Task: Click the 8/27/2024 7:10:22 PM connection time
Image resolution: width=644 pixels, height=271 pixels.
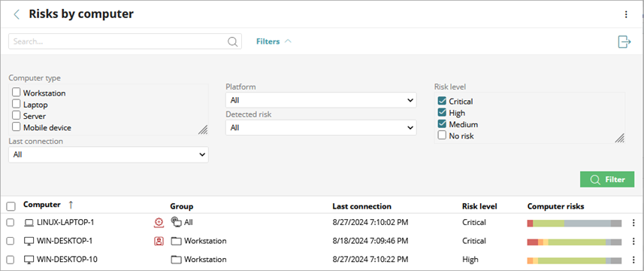Action: pyautogui.click(x=370, y=260)
